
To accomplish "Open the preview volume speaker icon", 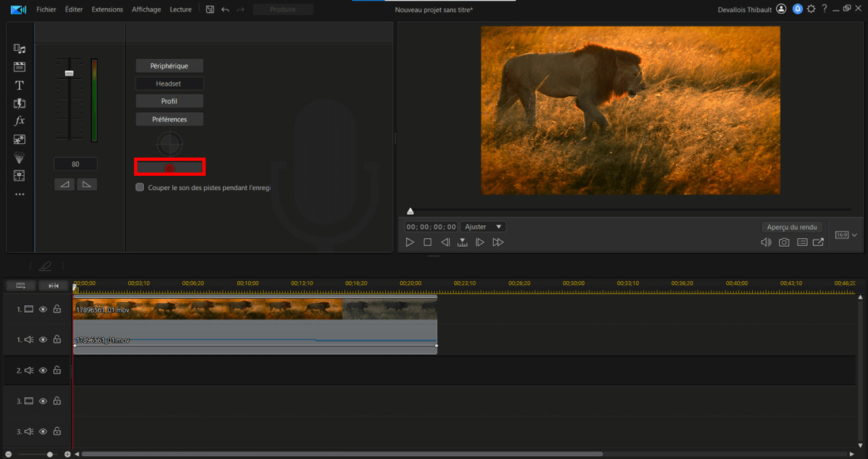I will coord(766,242).
